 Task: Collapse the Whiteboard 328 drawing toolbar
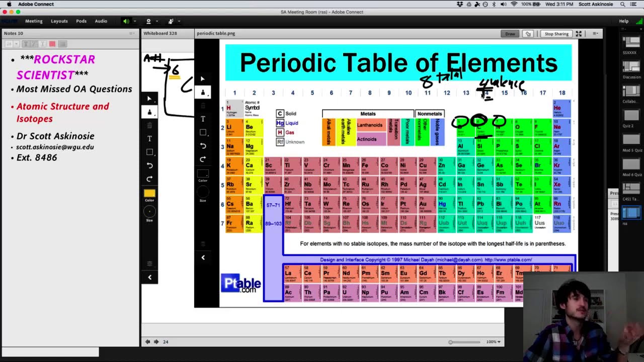point(149,277)
